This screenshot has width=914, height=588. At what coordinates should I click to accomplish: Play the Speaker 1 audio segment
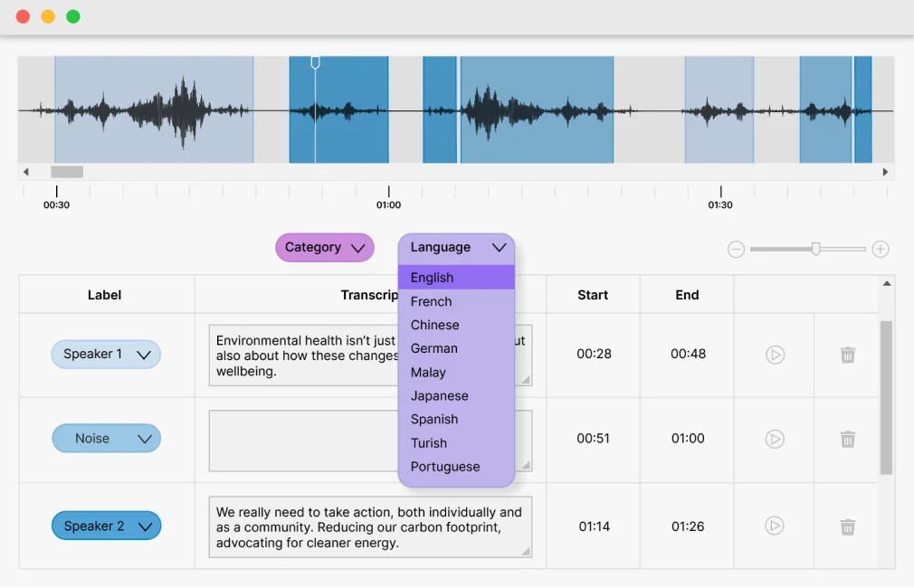point(775,355)
